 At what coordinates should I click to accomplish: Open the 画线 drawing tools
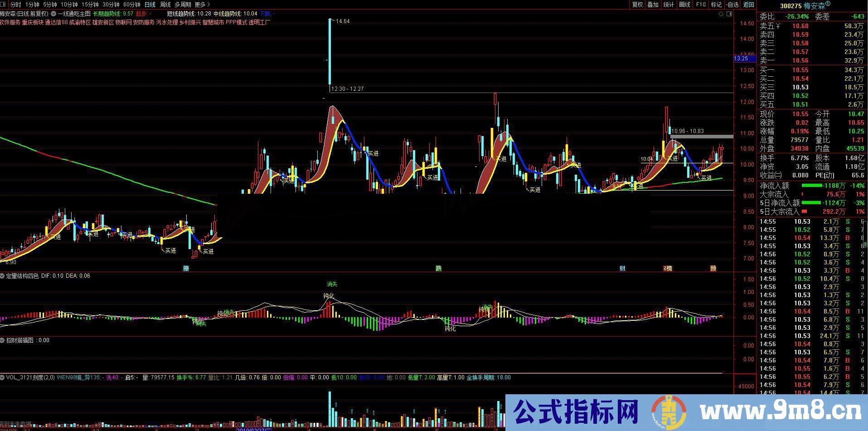684,5
